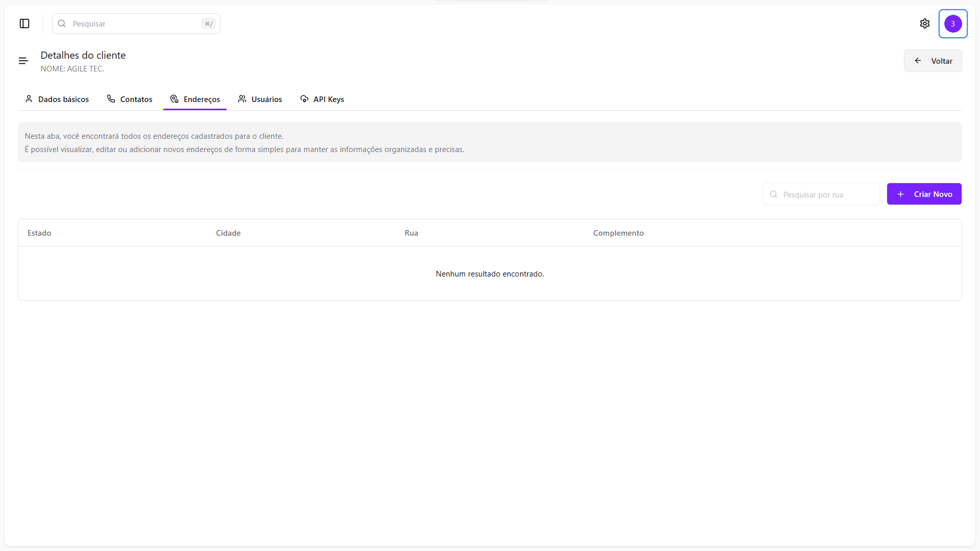This screenshot has width=980, height=551.
Task: Open the purple user avatar menu
Action: [952, 23]
